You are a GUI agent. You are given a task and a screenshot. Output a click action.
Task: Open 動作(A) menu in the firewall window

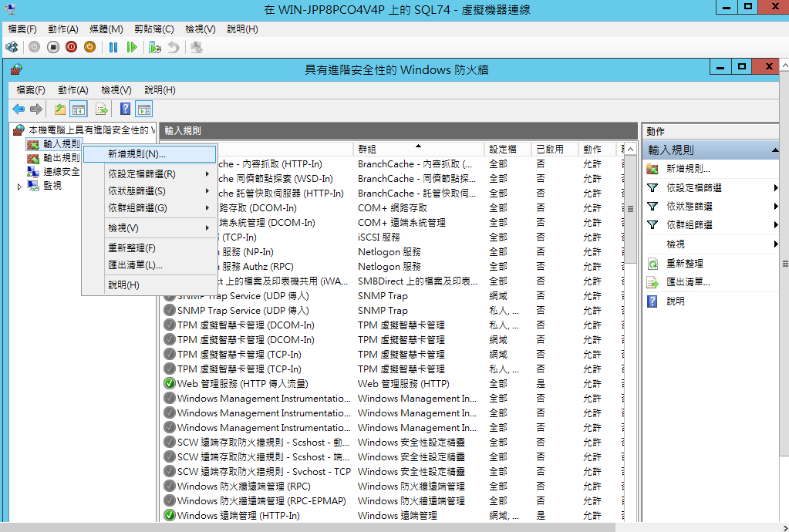pyautogui.click(x=73, y=90)
